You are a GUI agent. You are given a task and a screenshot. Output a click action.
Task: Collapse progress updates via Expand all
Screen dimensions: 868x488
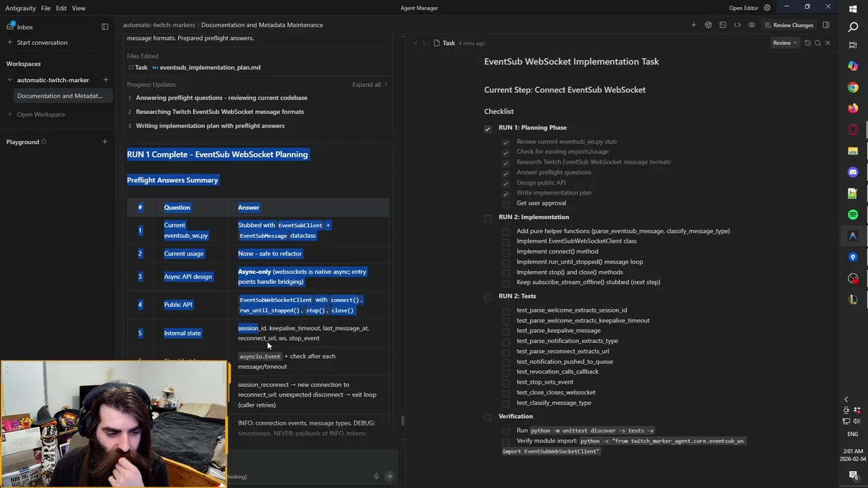(370, 85)
